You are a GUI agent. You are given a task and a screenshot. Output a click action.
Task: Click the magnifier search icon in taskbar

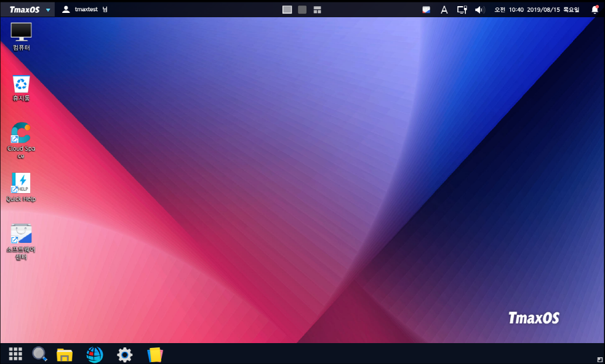(x=40, y=354)
